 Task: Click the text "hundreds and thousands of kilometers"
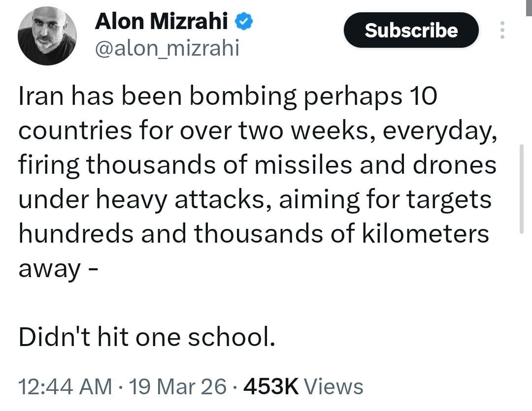[x=254, y=235]
